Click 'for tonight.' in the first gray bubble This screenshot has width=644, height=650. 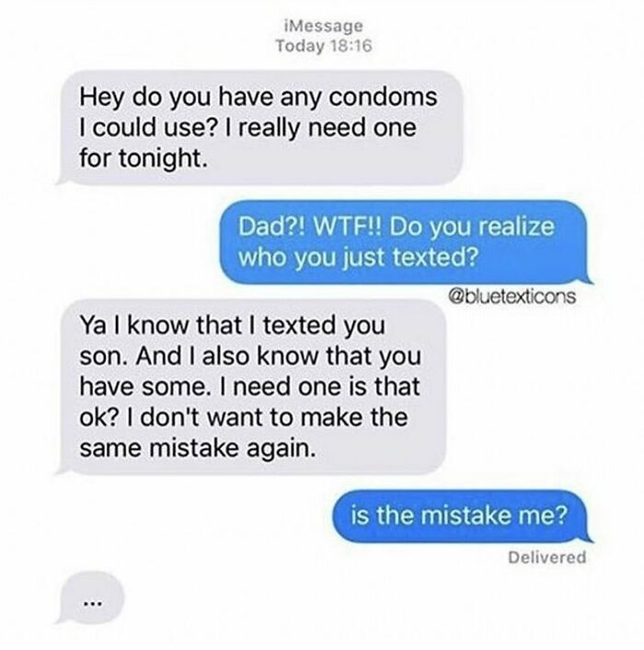[x=143, y=158]
